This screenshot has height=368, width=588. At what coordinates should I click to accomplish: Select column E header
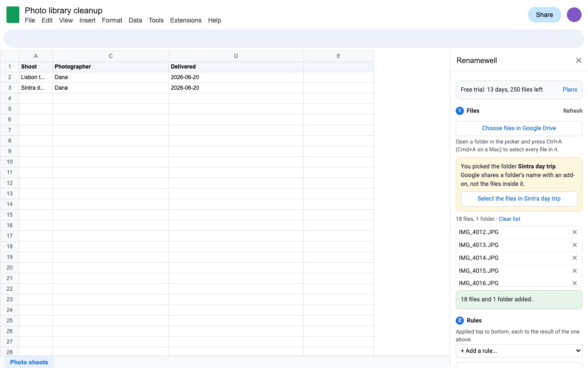[x=339, y=56]
